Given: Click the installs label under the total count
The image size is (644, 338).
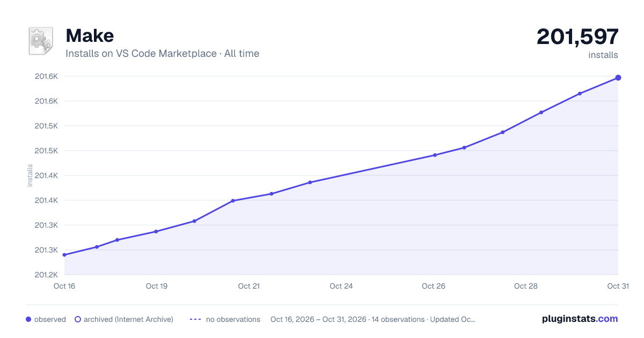Looking at the screenshot, I should (603, 55).
